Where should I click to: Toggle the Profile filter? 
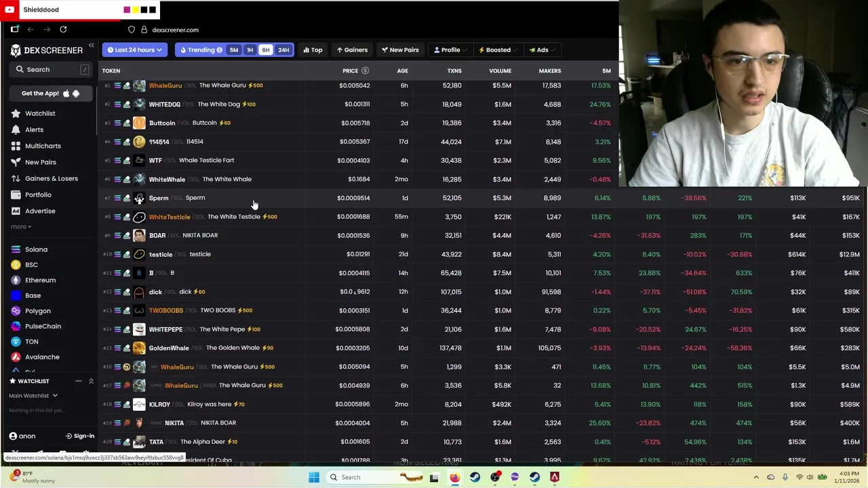coord(450,50)
